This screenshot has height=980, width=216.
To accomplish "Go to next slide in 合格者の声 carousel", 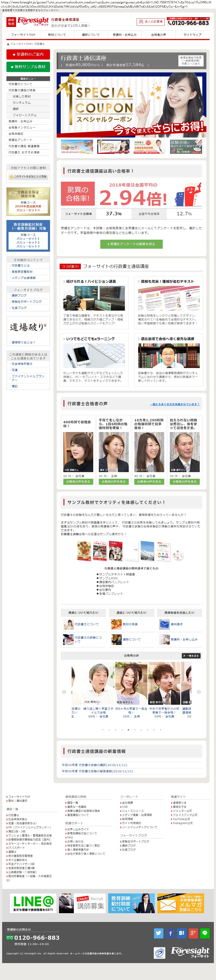I will point(199,692).
